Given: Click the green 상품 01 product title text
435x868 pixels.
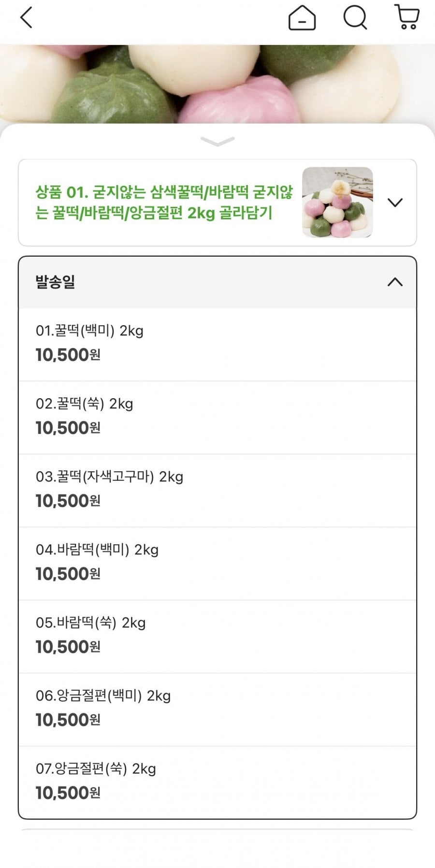Looking at the screenshot, I should point(164,203).
